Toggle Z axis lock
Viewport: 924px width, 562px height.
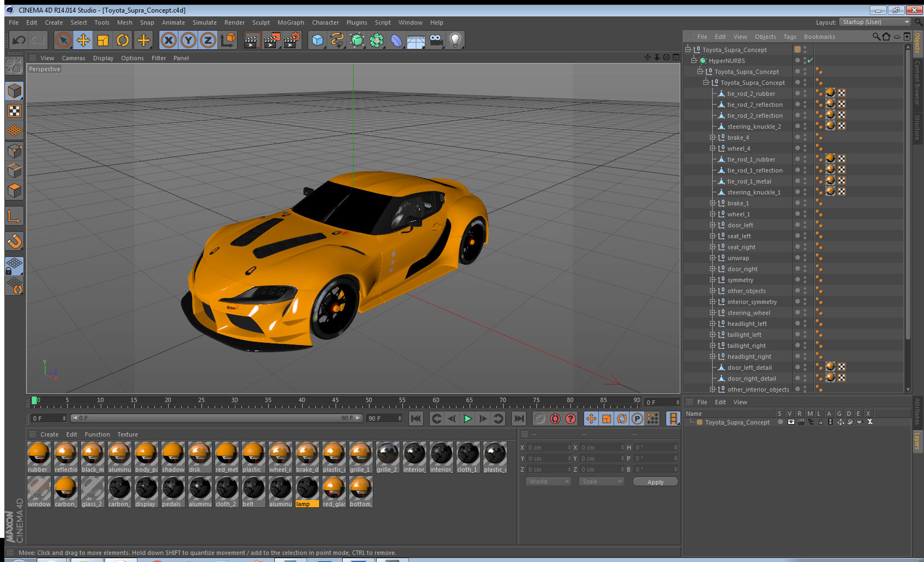coord(208,40)
